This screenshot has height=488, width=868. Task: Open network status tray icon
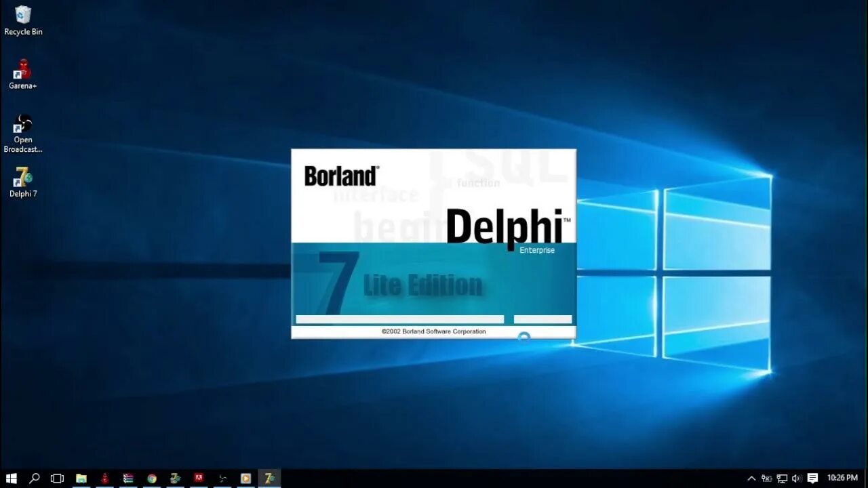[782, 479]
